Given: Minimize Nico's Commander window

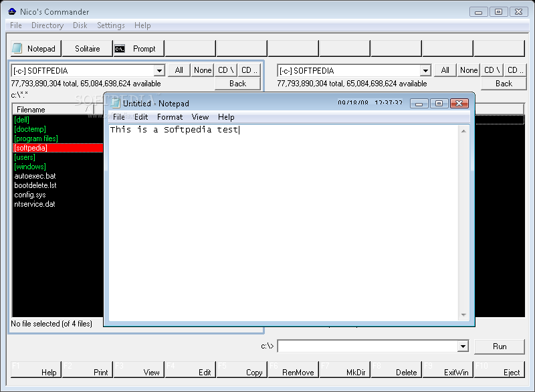Looking at the screenshot, I should pos(479,12).
